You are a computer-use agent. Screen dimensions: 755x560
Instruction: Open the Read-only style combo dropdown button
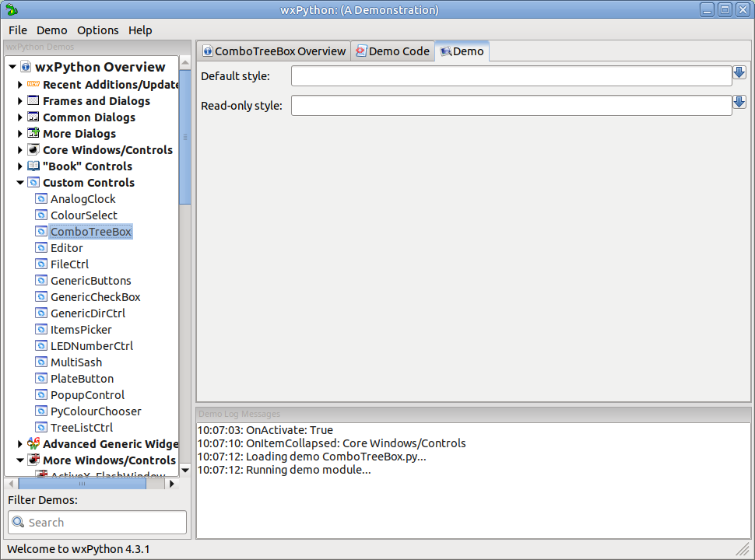(739, 103)
